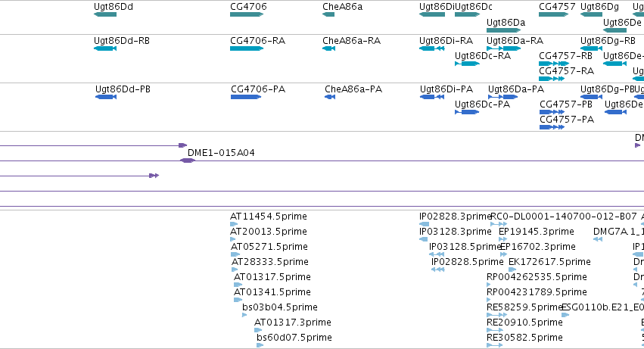
Task: Click the AT11454.5prime label text
Action: [x=269, y=217]
